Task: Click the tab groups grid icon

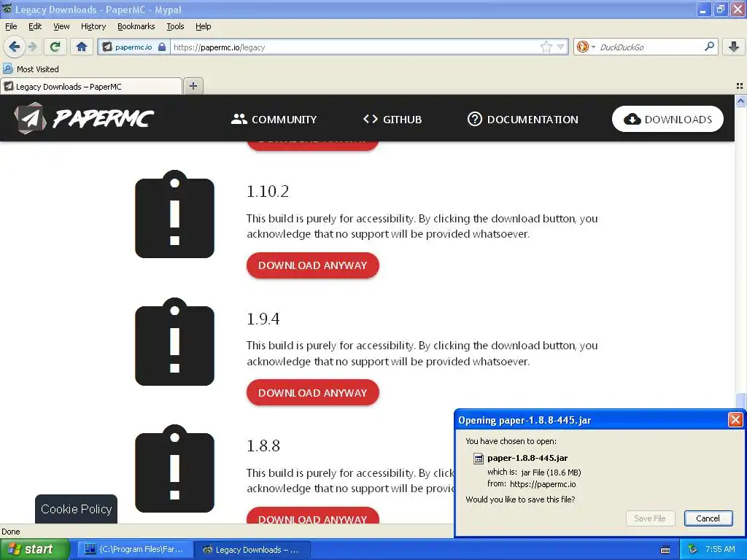Action: (740, 86)
